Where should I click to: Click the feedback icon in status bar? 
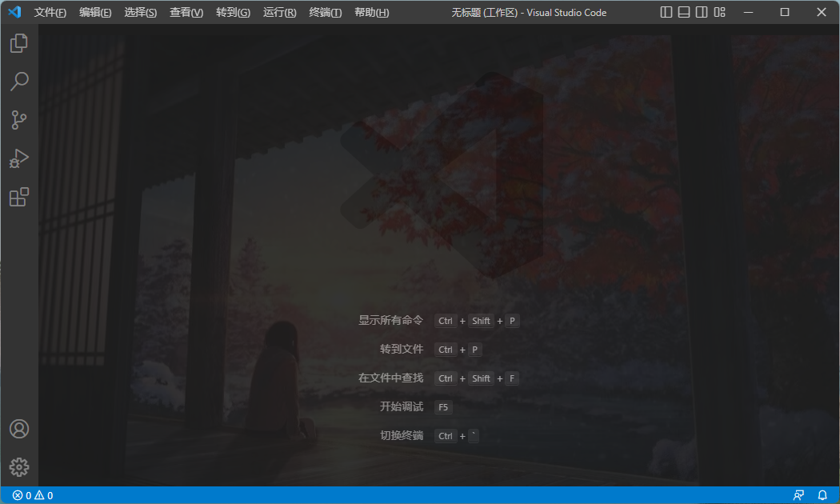pos(798,495)
